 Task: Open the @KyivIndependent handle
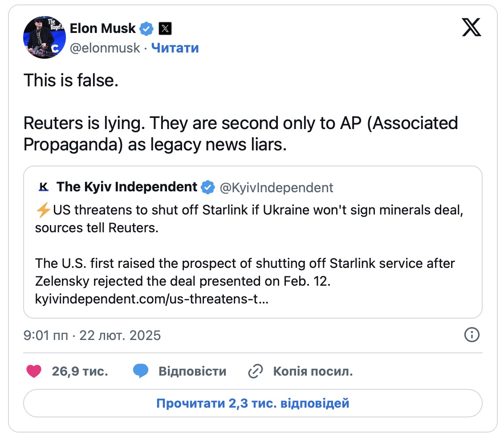[x=276, y=188]
